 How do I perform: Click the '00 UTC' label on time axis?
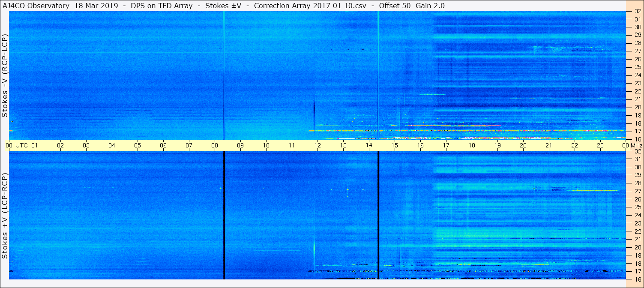pyautogui.click(x=17, y=145)
